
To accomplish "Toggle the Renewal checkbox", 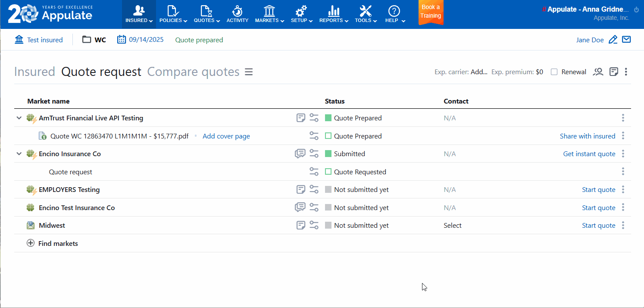I will (x=554, y=72).
